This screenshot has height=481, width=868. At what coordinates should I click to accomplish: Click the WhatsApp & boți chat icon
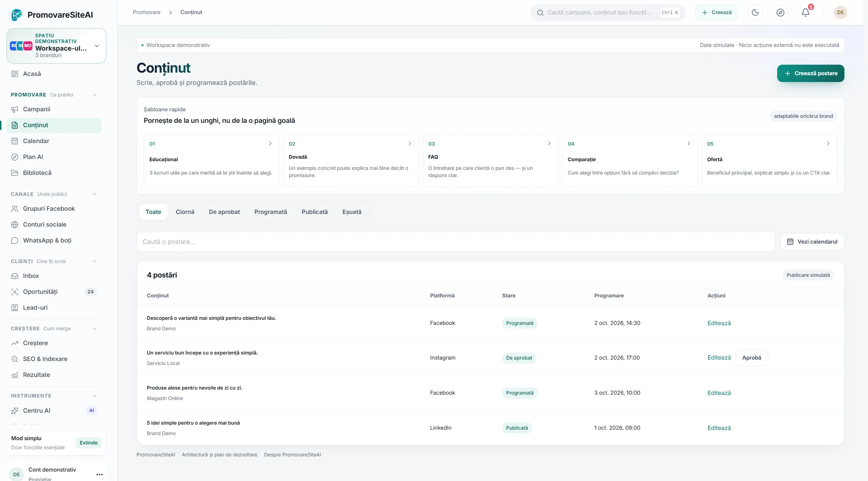[15, 240]
